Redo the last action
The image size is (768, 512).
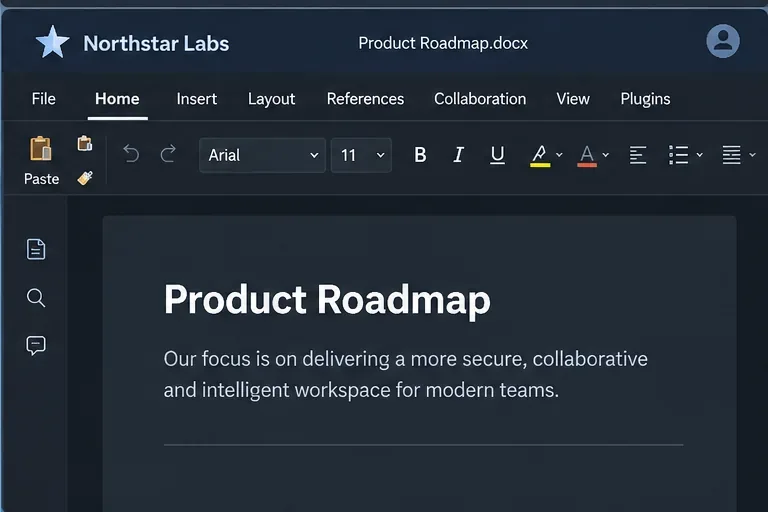168,154
